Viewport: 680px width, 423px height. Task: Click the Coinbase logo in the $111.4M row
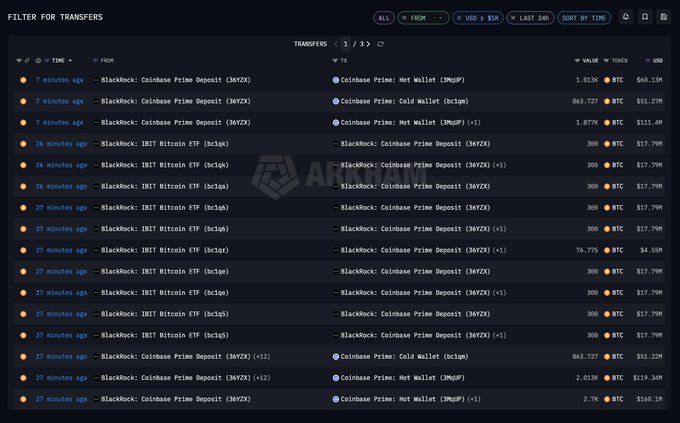click(x=336, y=122)
